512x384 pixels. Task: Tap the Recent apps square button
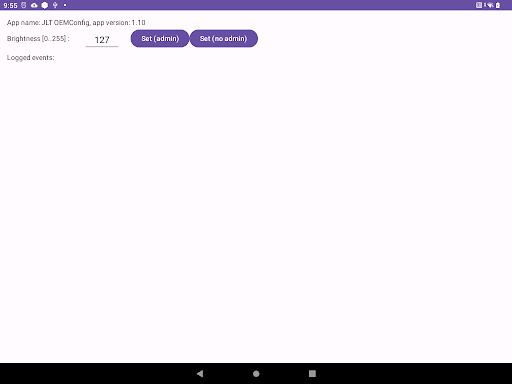click(312, 373)
